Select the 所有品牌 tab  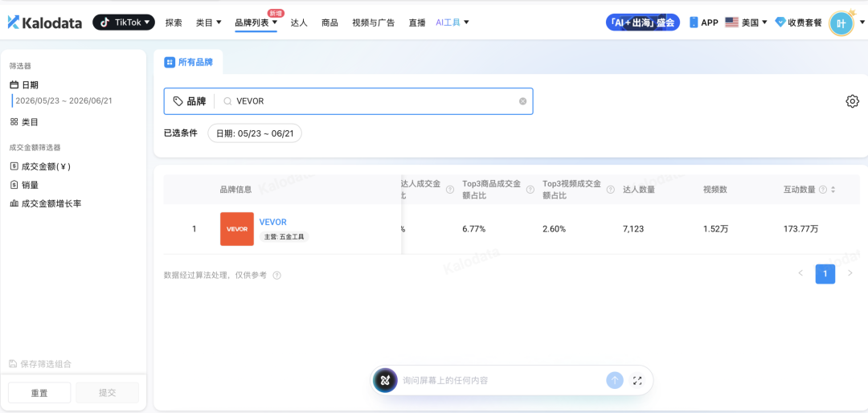(x=188, y=62)
